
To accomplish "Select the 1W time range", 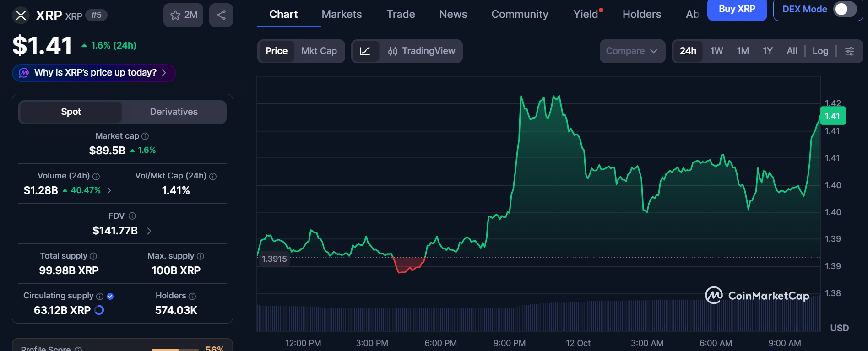I will tap(716, 51).
